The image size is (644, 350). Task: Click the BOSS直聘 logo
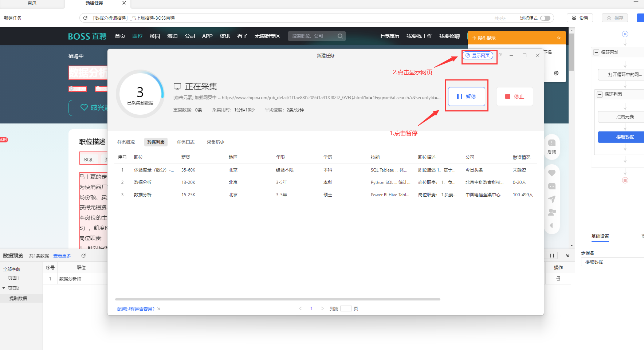point(87,36)
